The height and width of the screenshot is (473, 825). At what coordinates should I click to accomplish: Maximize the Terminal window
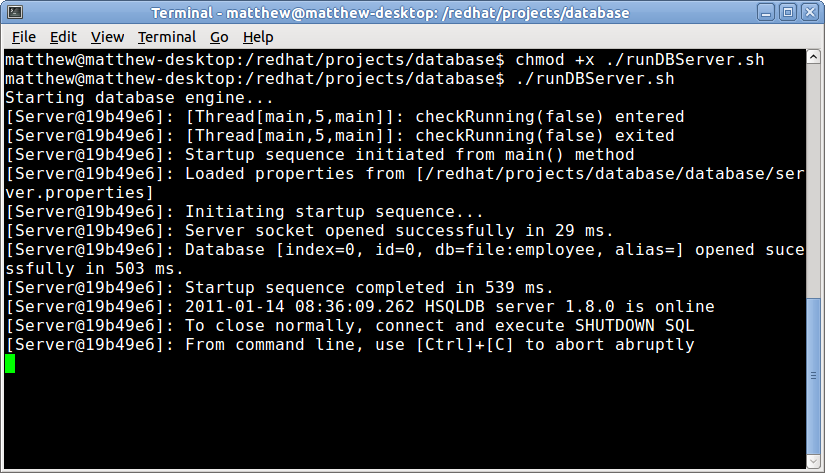point(786,13)
